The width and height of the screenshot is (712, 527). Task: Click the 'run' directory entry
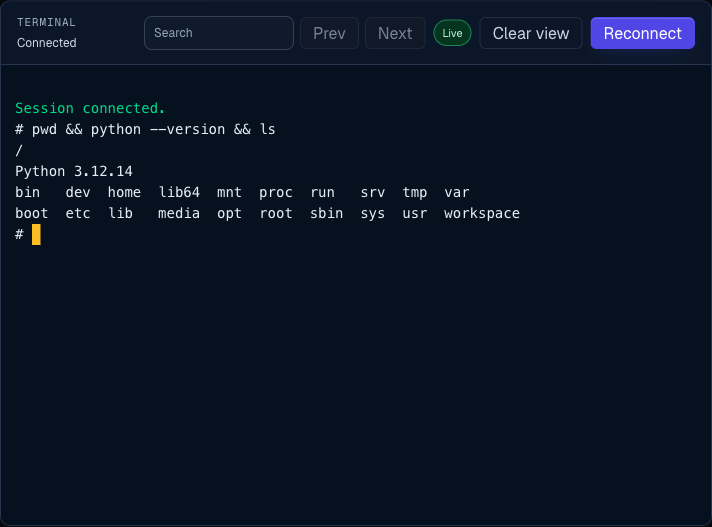tap(322, 192)
